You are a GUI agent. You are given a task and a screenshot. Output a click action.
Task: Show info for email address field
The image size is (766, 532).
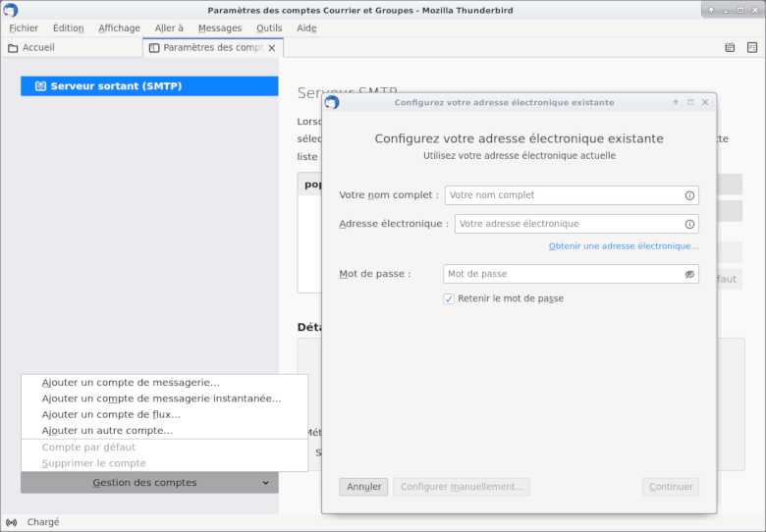pos(689,224)
